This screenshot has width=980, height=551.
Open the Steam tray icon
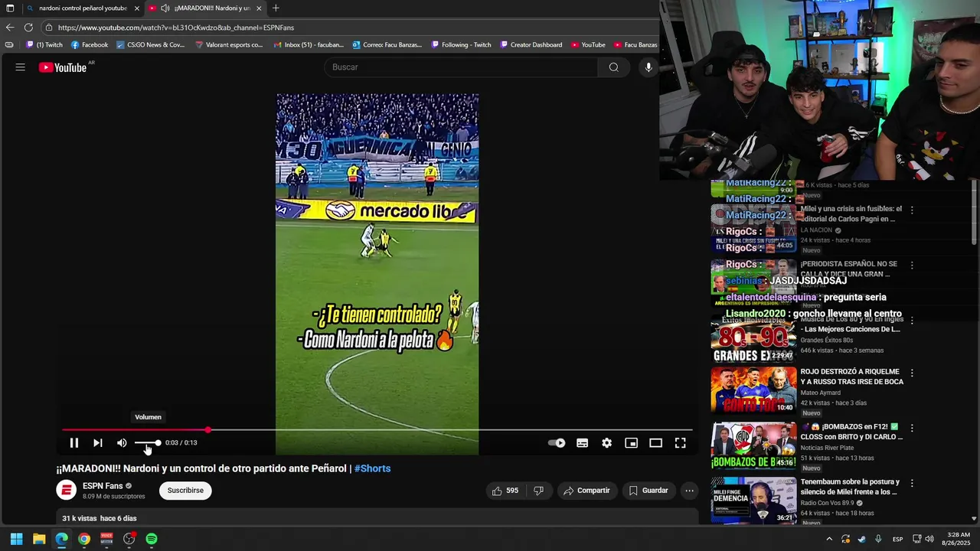[x=862, y=539]
